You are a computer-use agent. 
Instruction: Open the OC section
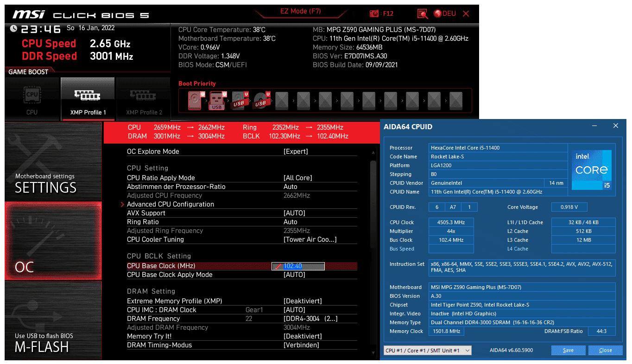coord(53,241)
